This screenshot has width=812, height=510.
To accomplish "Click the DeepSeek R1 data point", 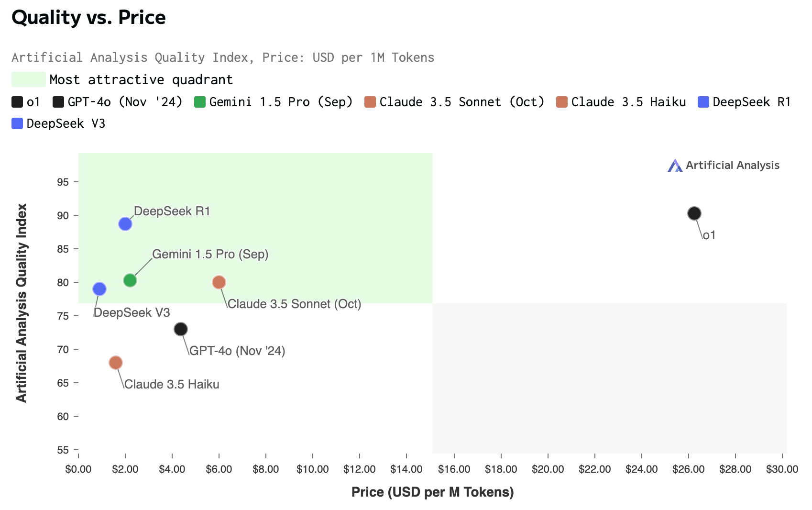I will click(125, 224).
